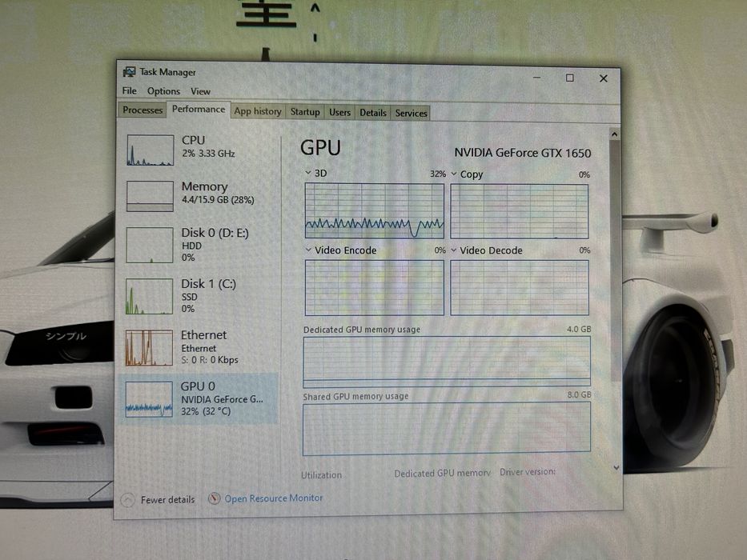Click the Task Manager title bar icon
Viewport: 747px width, 560px height.
(129, 71)
